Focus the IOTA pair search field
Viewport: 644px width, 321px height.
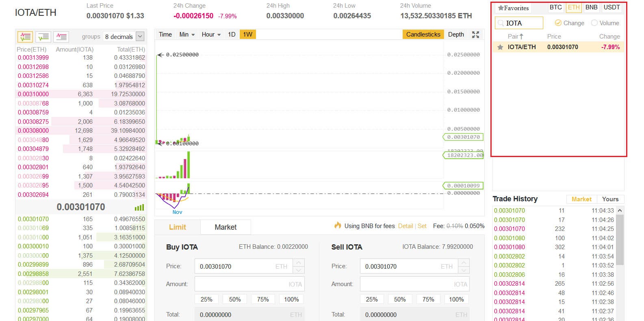coord(519,23)
